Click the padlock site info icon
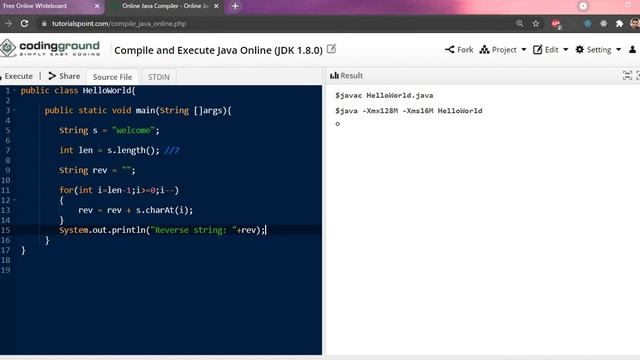 pyautogui.click(x=44, y=24)
